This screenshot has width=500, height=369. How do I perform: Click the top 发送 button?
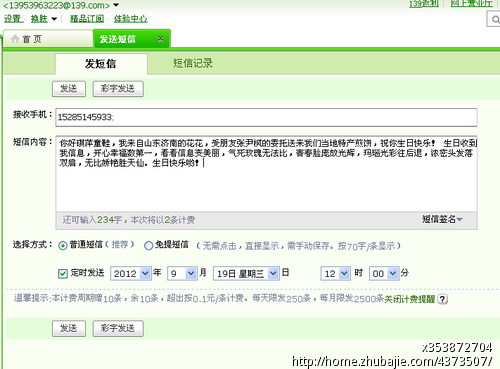pyautogui.click(x=69, y=89)
